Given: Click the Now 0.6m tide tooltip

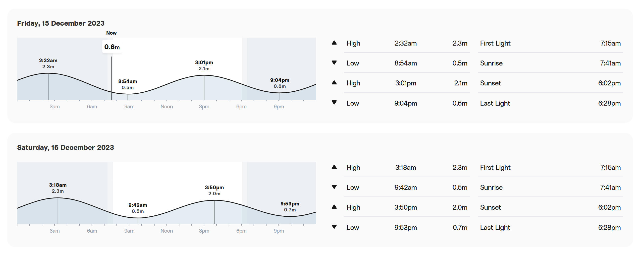Looking at the screenshot, I should (112, 47).
